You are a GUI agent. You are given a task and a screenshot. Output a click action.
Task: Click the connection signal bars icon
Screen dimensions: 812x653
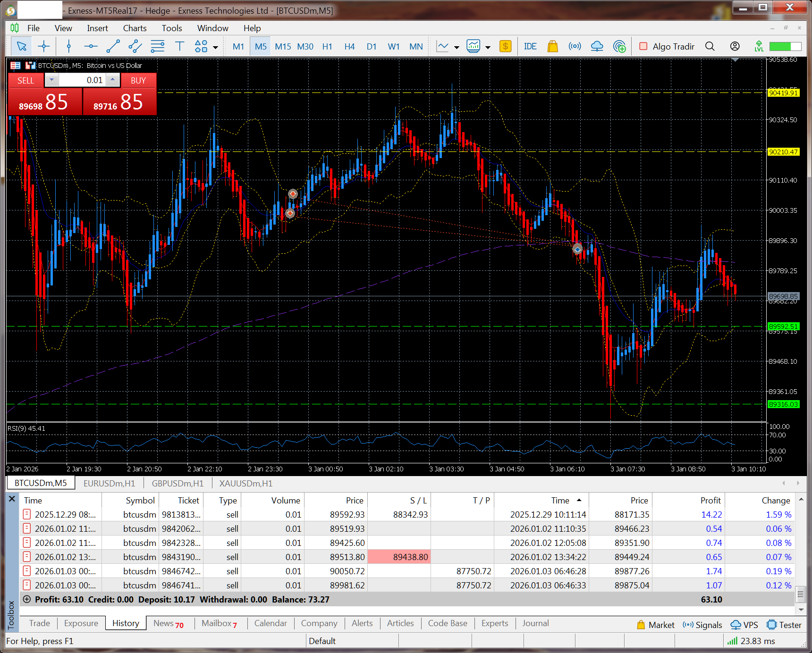(732, 641)
